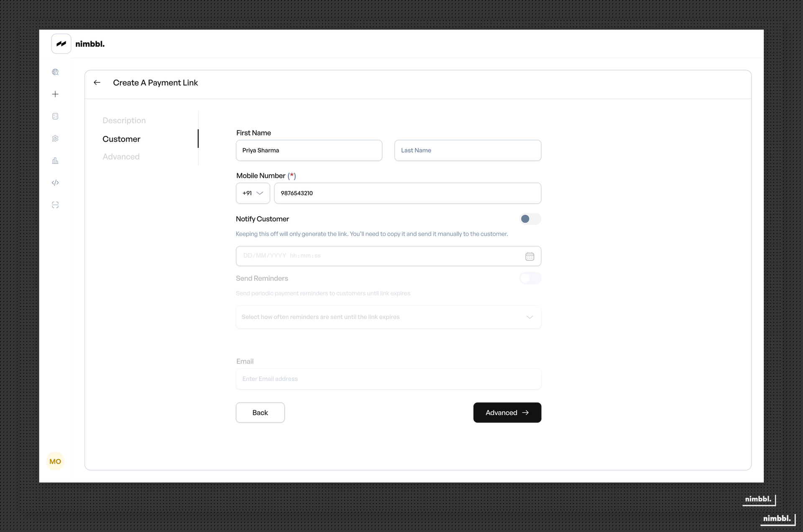Click the nimbbl logo at top left

click(61, 43)
